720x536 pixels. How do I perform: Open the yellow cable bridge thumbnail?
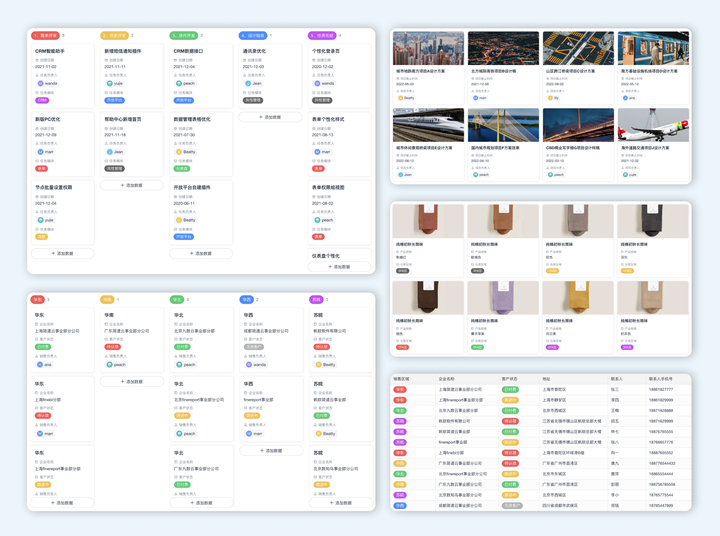pyautogui.click(x=503, y=125)
